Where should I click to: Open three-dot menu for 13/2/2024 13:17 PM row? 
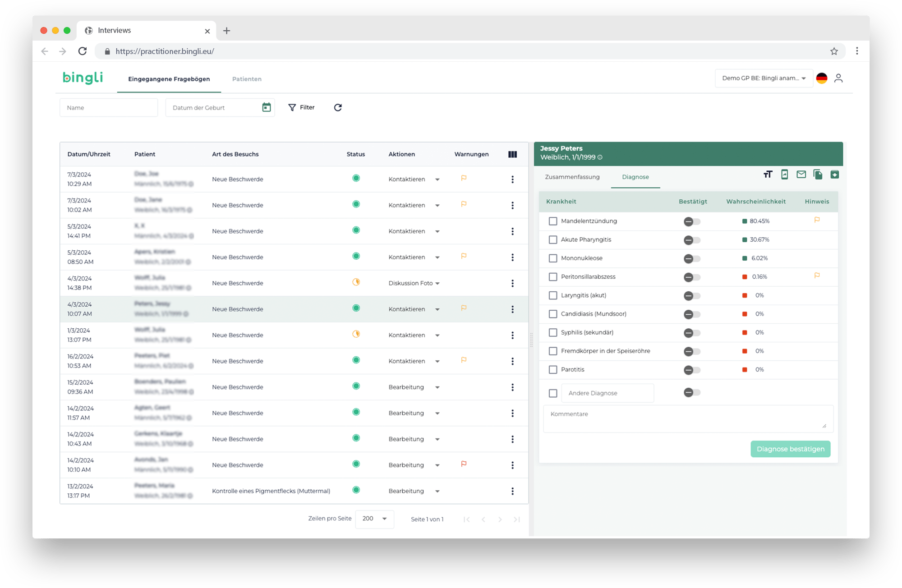click(512, 491)
